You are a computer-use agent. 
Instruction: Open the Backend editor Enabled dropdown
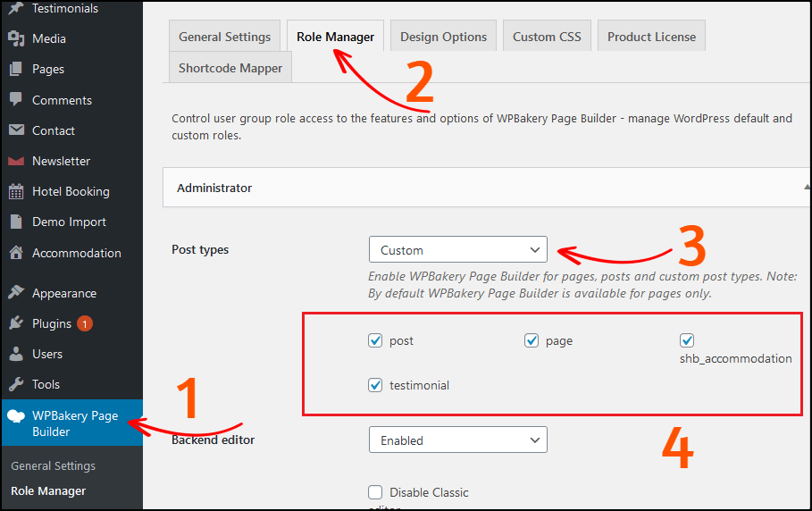(457, 440)
